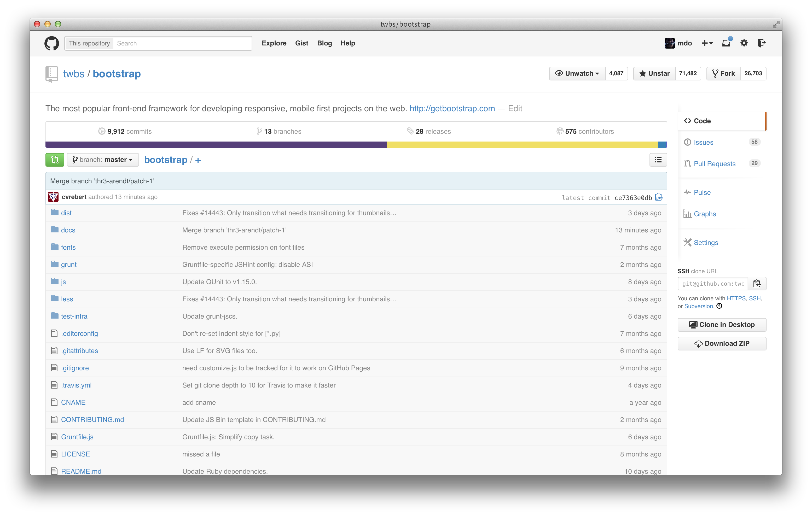Copy SSH clone URL to clipboard
Viewport: 812px width, 516px height.
click(757, 283)
